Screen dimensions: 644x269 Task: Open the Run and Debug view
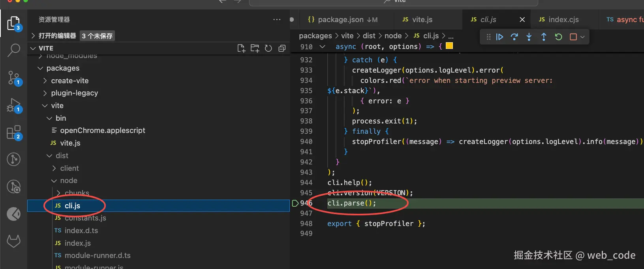coord(14,106)
